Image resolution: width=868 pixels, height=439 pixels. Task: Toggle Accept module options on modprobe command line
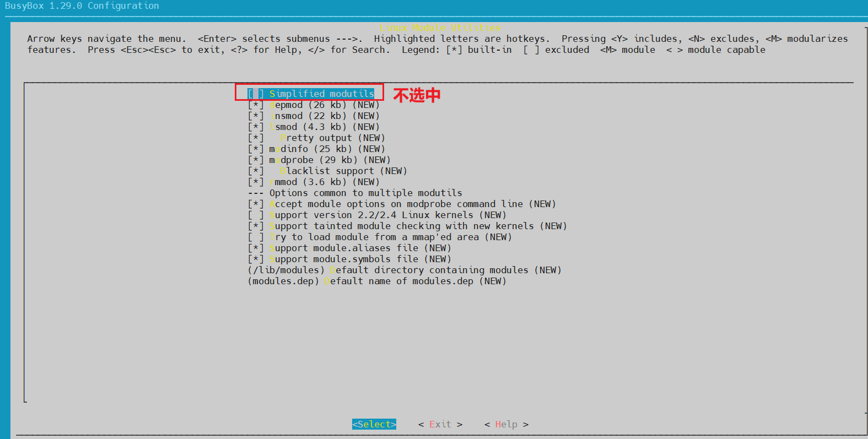pos(402,204)
